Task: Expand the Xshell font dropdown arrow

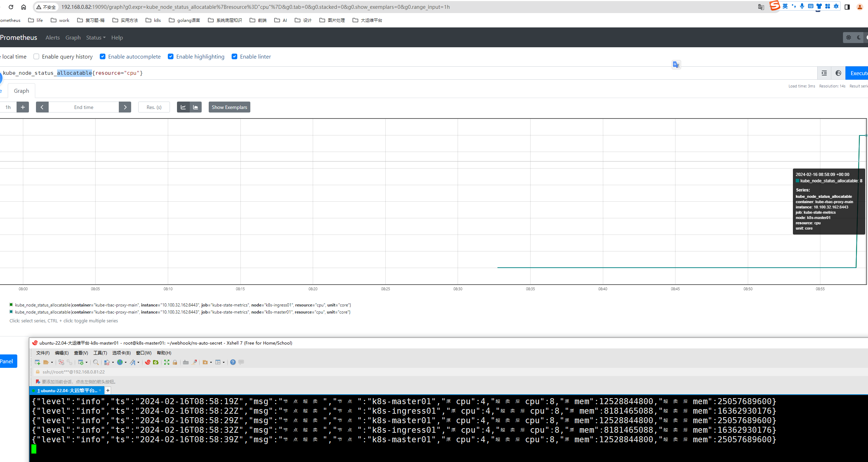Action: [x=138, y=362]
